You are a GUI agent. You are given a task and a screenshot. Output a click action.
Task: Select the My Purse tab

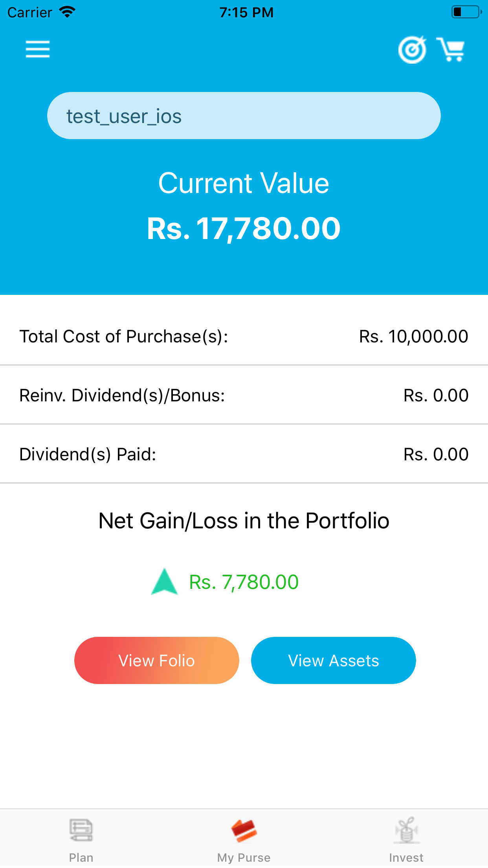pyautogui.click(x=244, y=839)
